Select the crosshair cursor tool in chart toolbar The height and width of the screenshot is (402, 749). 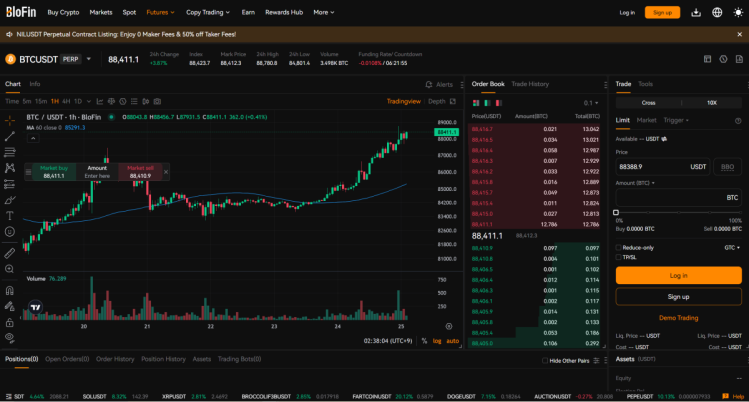coord(9,119)
